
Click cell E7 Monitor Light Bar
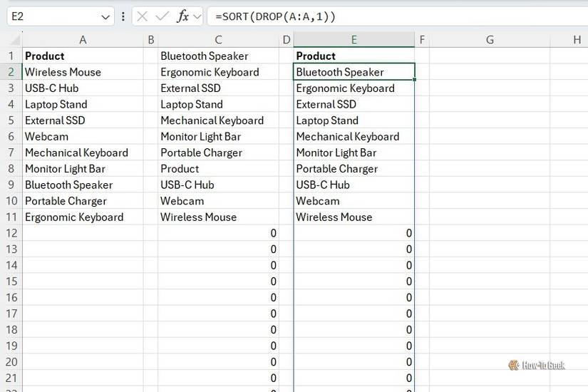click(x=354, y=153)
